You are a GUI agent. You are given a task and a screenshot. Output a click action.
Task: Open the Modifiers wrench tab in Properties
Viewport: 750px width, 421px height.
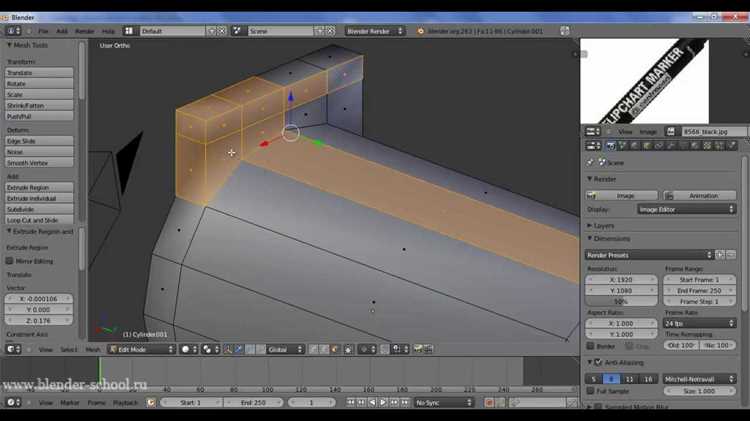click(x=671, y=146)
